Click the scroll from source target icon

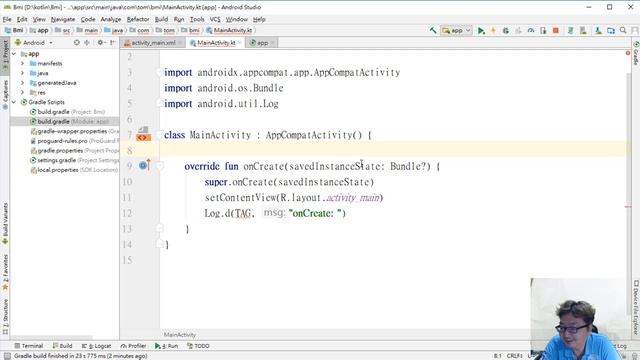(77, 42)
